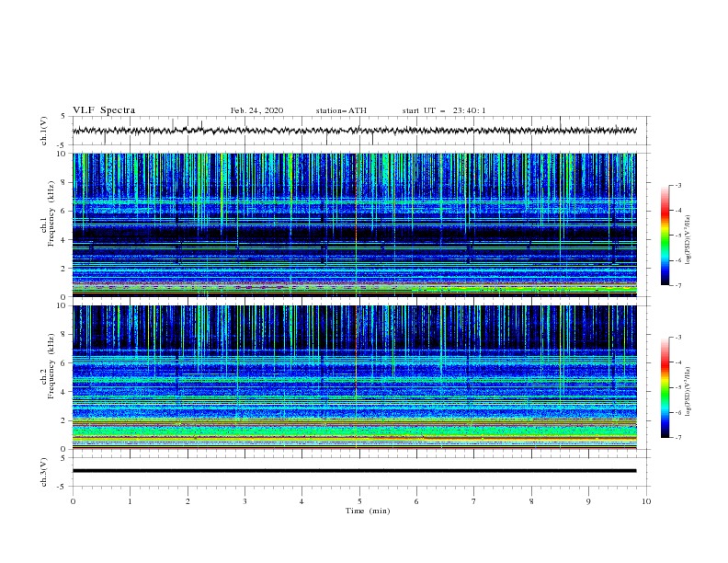The height and width of the screenshot is (563, 728).
Task: Click the "ch.3(V)" axis label
Action: click(x=44, y=472)
